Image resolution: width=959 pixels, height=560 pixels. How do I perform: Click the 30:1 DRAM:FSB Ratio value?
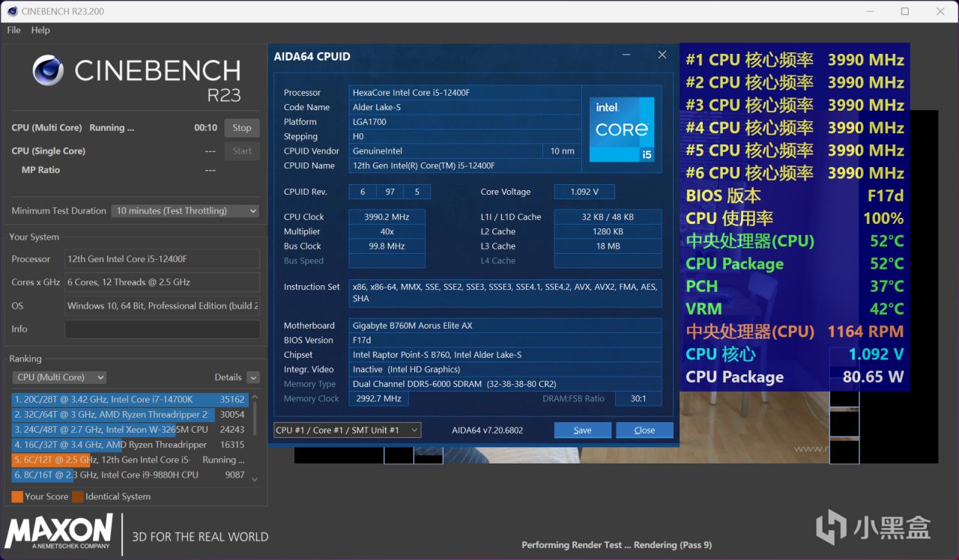coord(638,399)
